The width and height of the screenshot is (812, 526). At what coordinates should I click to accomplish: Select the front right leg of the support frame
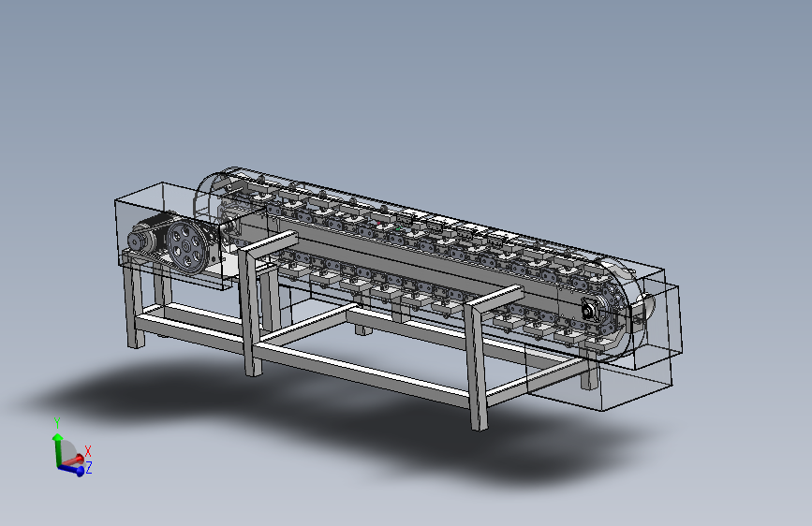pos(477,366)
